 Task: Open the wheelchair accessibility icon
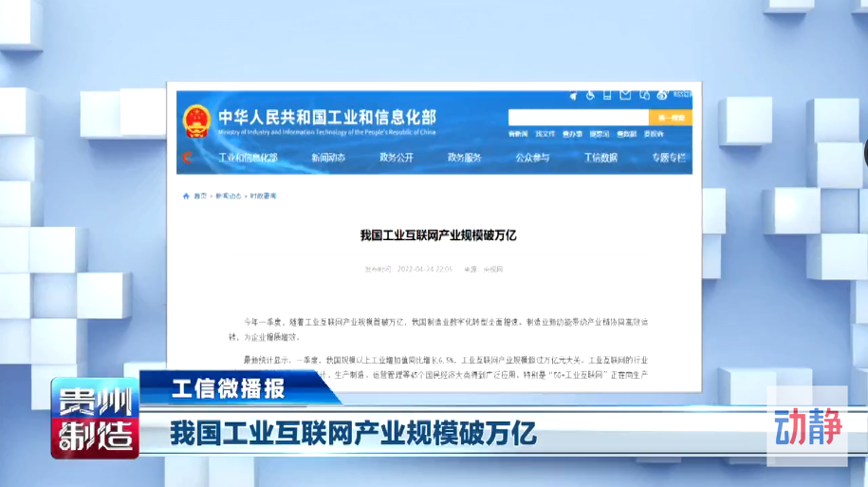pos(591,95)
